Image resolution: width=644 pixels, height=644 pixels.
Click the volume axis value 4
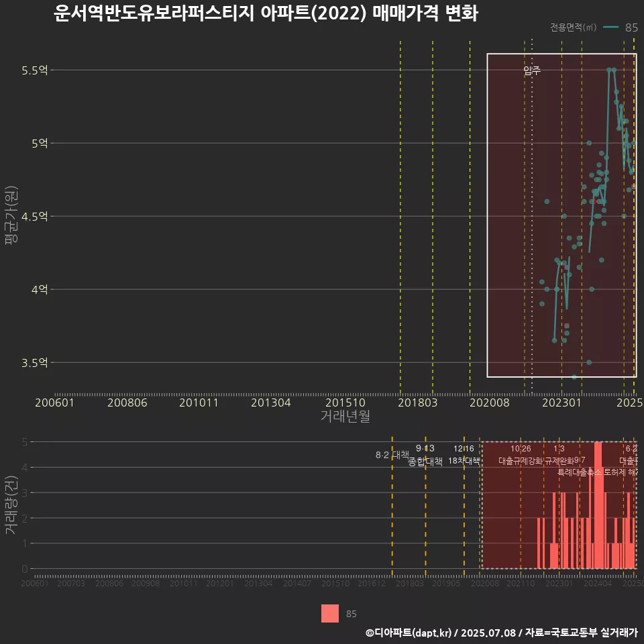[25, 468]
